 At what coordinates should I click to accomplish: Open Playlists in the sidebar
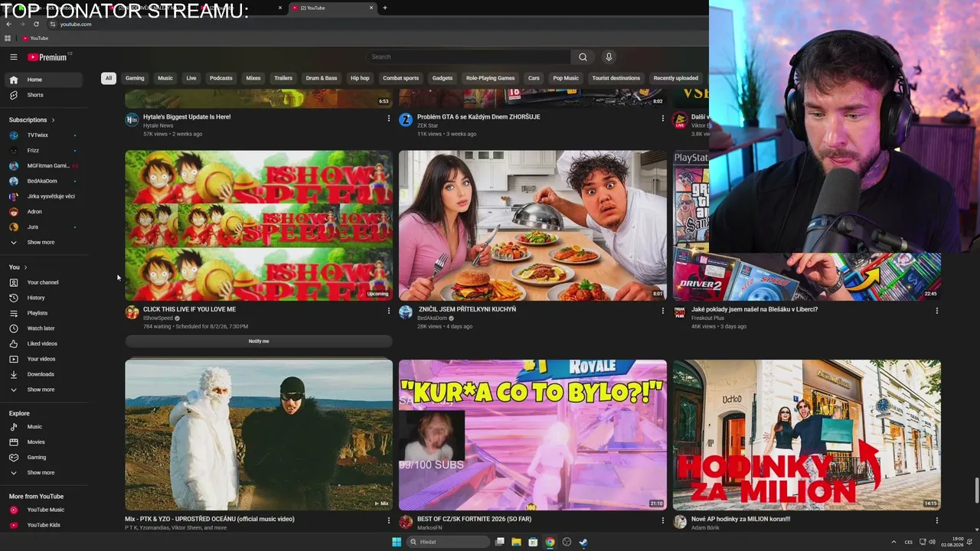point(44,313)
